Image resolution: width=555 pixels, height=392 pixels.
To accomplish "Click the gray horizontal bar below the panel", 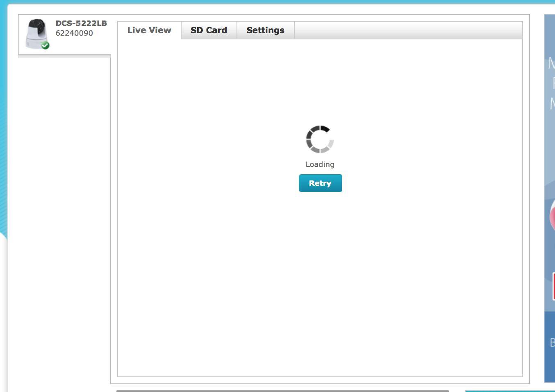I will 283,391.
